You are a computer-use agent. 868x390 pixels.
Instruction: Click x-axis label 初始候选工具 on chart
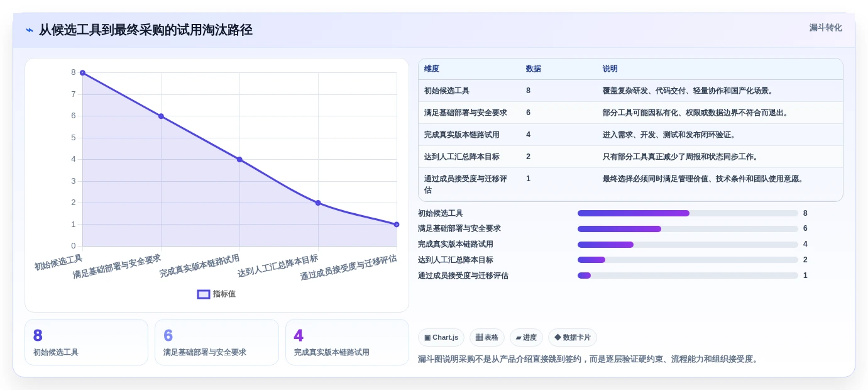coord(58,262)
